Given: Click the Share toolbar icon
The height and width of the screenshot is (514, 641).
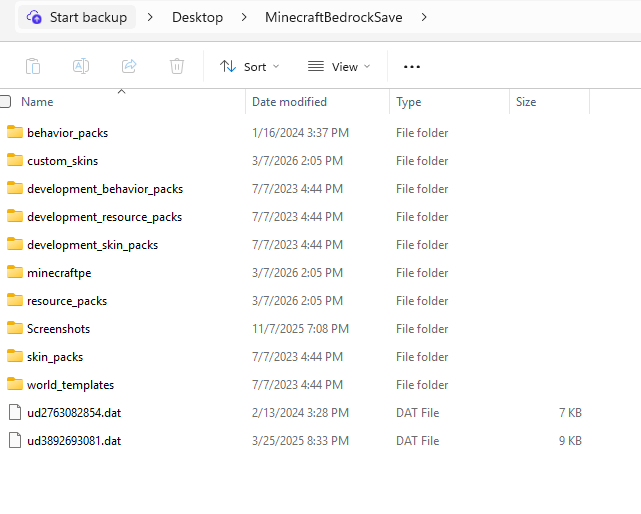Looking at the screenshot, I should pyautogui.click(x=129, y=66).
